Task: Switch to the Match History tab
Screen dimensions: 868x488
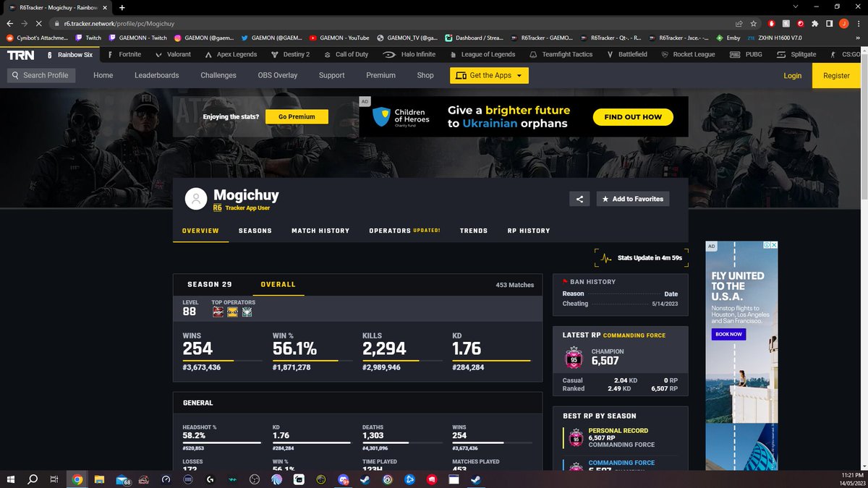Action: [320, 231]
